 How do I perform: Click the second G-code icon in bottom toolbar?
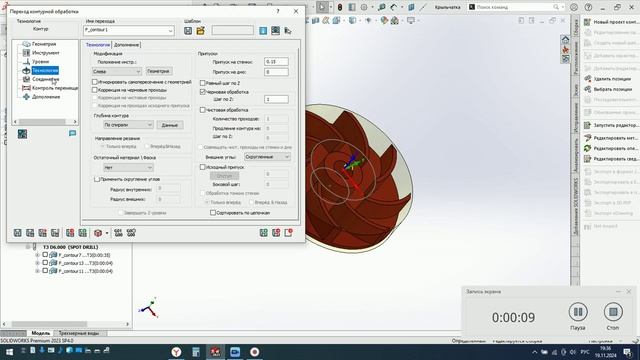pyautogui.click(x=131, y=233)
